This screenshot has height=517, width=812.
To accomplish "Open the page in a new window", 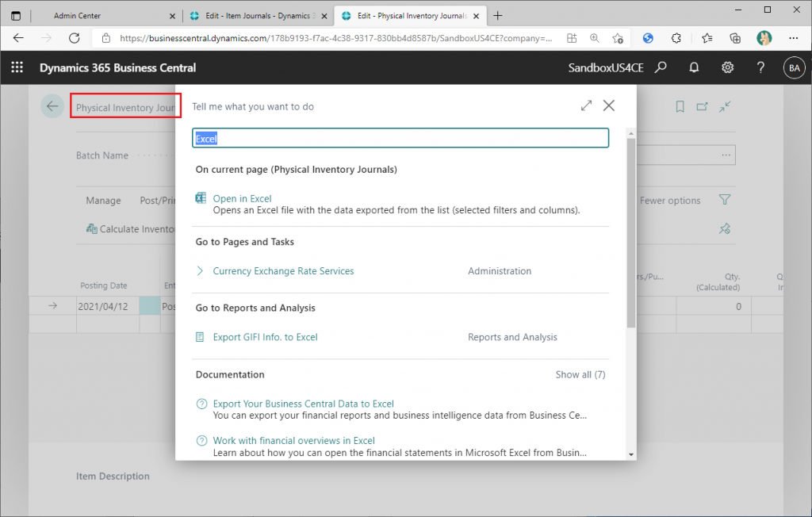I will (703, 107).
